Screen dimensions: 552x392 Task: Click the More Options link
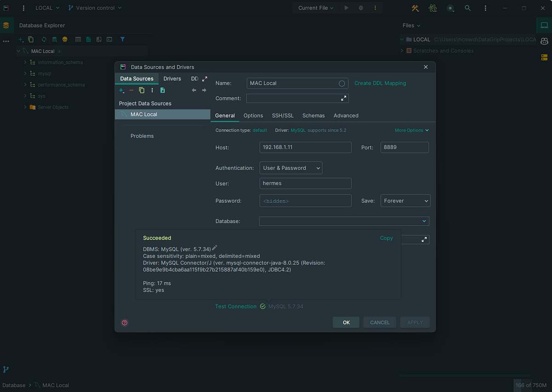point(412,131)
